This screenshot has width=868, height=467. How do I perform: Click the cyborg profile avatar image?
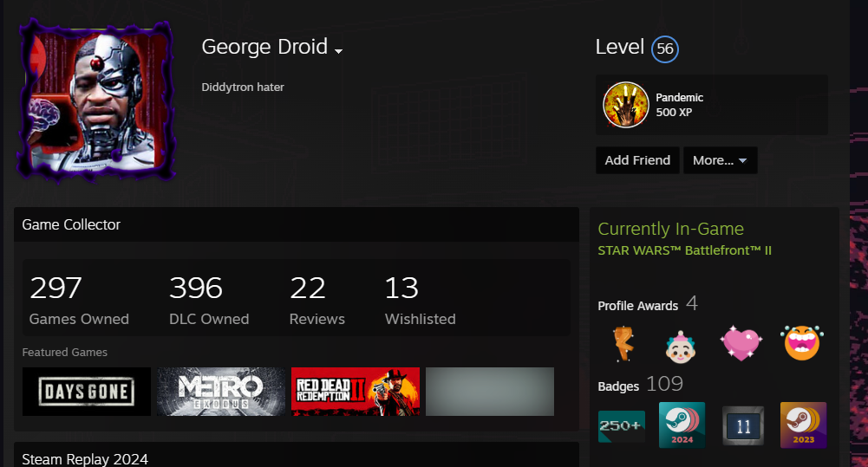(x=97, y=101)
